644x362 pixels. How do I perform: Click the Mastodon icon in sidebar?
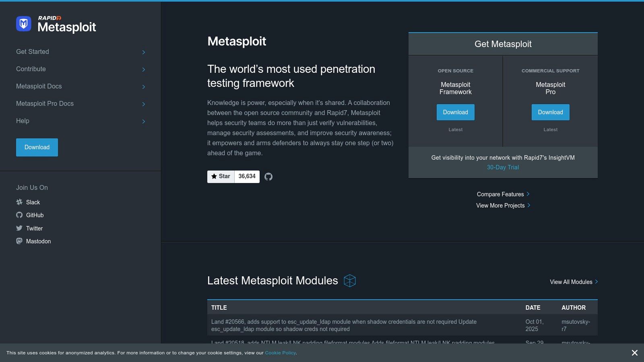coord(19,241)
